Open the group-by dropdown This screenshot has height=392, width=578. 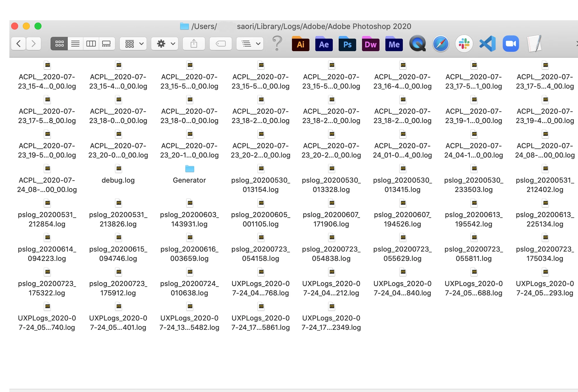[134, 44]
